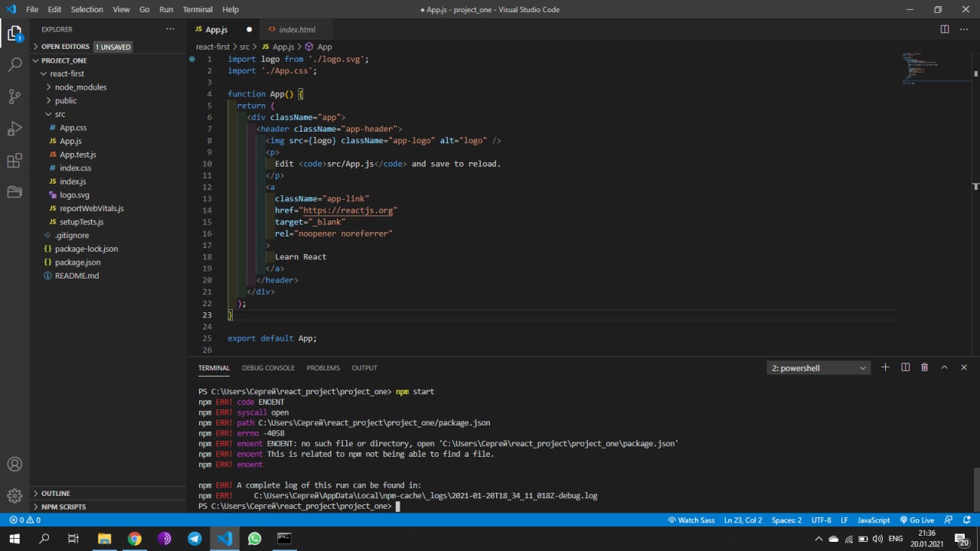
Task: Kill the terminal with trash icon
Action: tap(924, 367)
